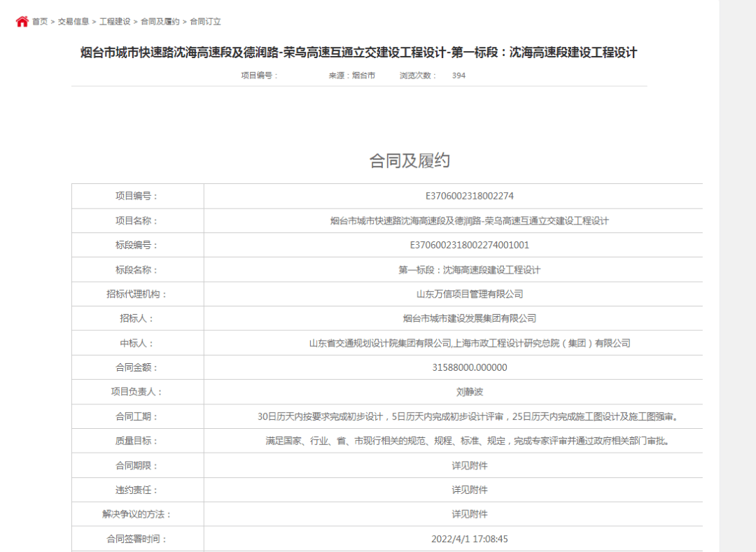The image size is (756, 552).
Task: Navigate to 工程建设 breadcrumb
Action: 115,22
